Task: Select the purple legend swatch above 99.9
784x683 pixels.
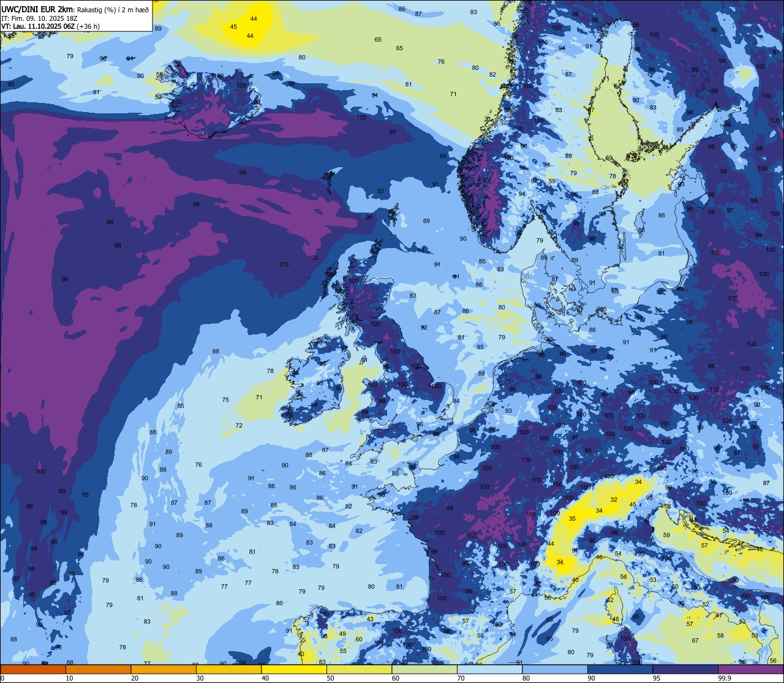Action: (x=751, y=669)
